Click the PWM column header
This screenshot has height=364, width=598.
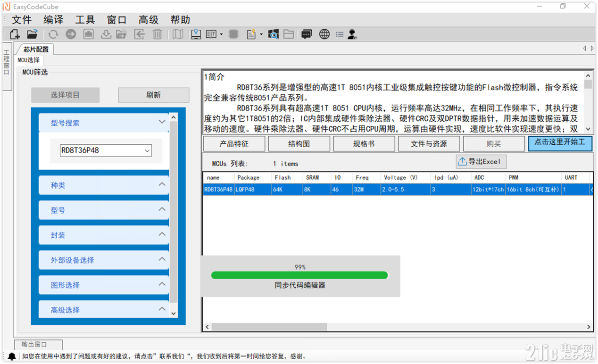tap(533, 178)
